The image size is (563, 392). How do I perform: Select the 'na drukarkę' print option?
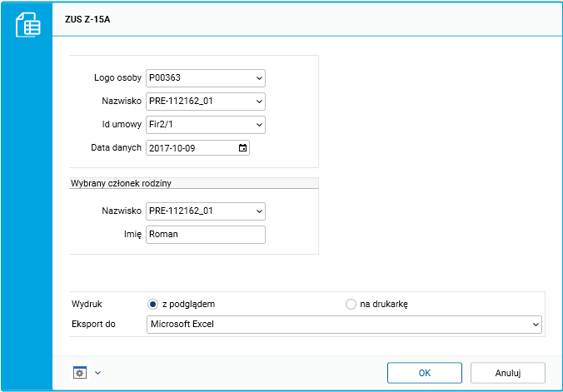351,304
